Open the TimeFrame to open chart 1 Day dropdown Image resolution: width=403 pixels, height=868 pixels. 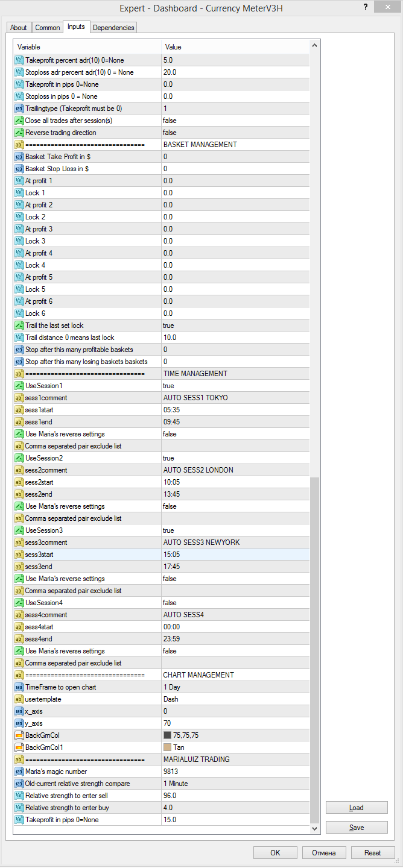click(235, 687)
